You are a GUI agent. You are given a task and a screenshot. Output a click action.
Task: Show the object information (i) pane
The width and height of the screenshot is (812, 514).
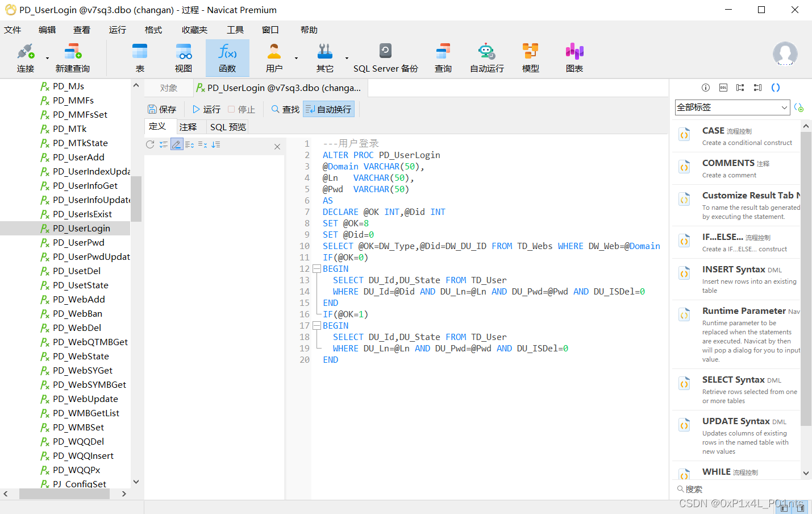[x=706, y=88]
